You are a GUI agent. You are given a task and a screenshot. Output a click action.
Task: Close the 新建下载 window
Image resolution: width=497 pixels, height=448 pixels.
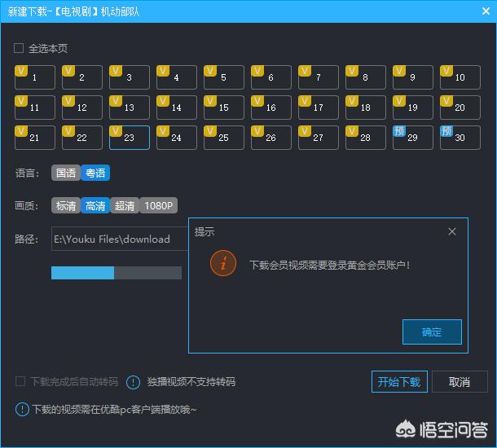coord(486,11)
